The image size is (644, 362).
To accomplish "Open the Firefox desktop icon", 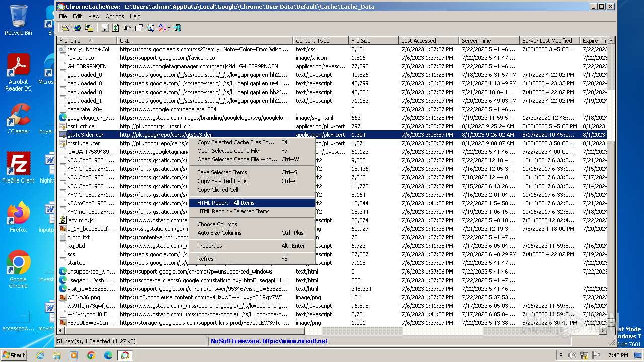I will point(18,217).
